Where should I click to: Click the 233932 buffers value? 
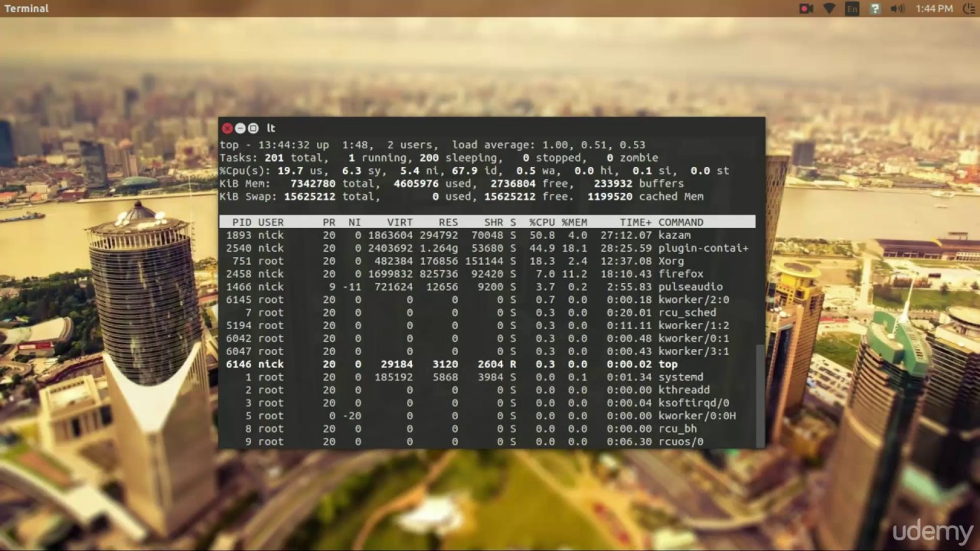(x=613, y=184)
